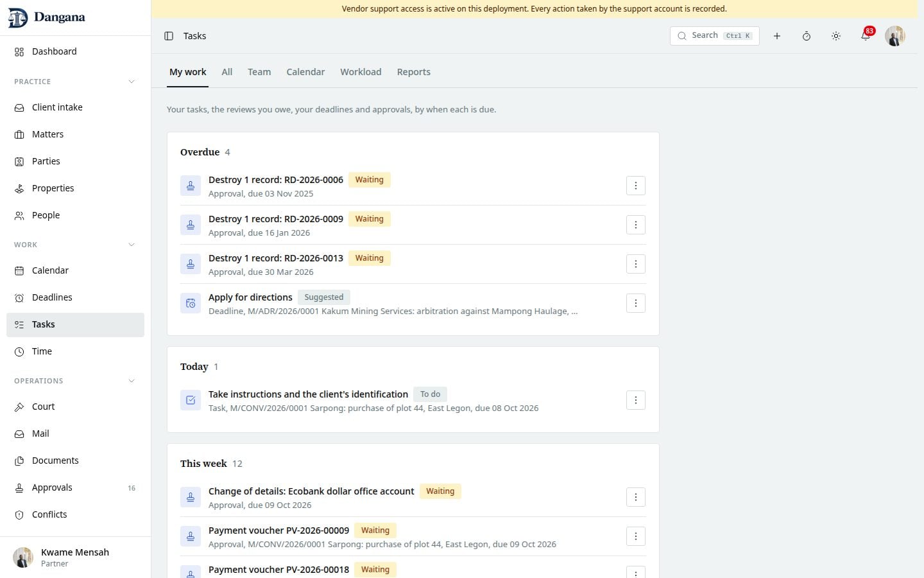The image size is (924, 578).
Task: Go to Client intake
Action: [75, 107]
